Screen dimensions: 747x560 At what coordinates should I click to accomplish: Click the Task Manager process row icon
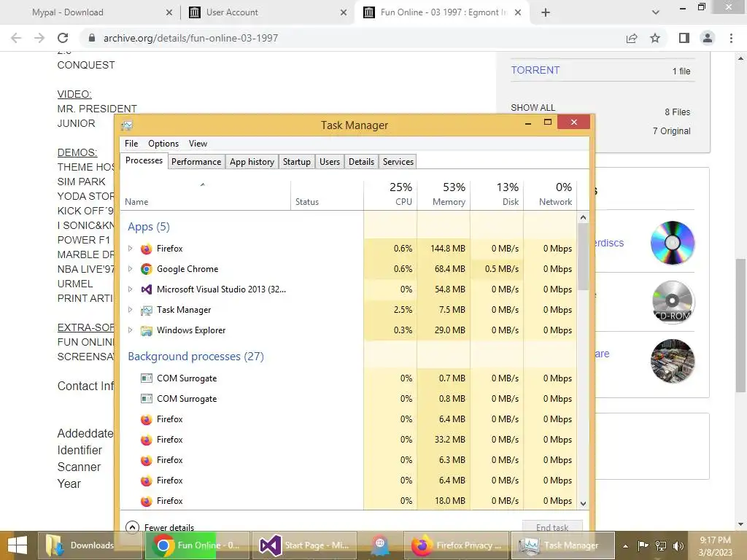(146, 310)
